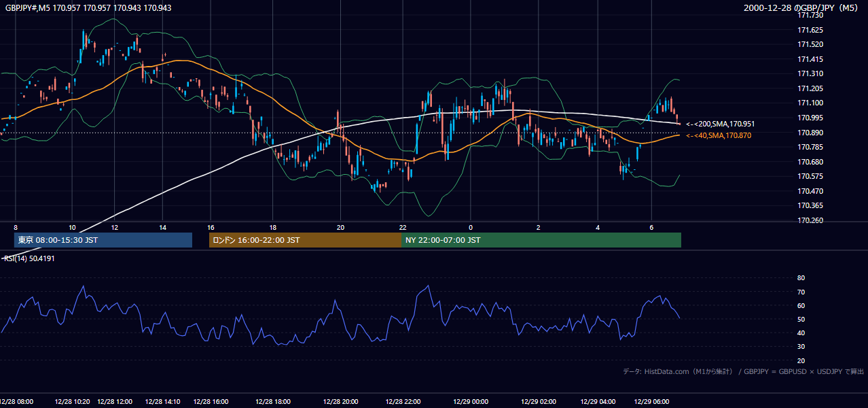Click the 12/28 12:00 date label
868x408 pixels.
point(115,402)
